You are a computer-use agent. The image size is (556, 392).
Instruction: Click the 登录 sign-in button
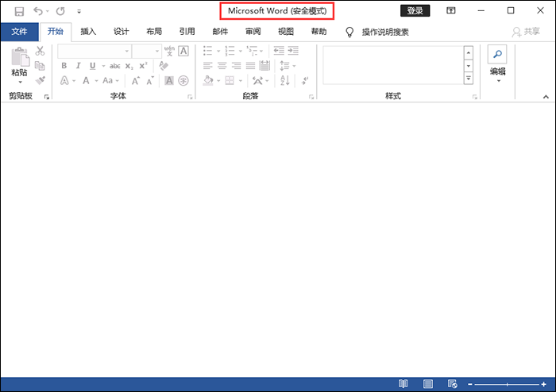(x=415, y=10)
